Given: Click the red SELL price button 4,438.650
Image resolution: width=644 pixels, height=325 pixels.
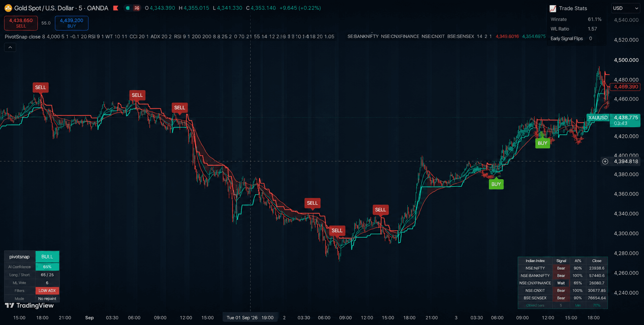Looking at the screenshot, I should coord(21,23).
